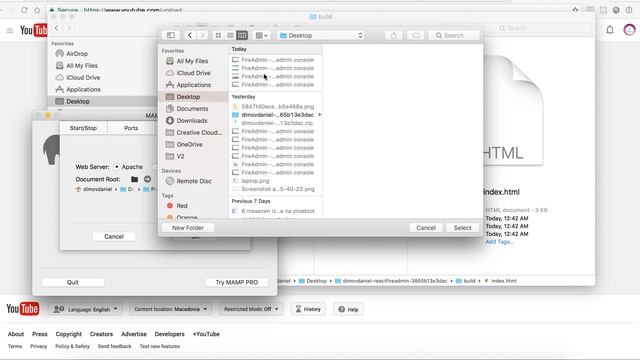
Task: Select the dimovdaniel-...65b13e3dac folder
Action: [278, 115]
